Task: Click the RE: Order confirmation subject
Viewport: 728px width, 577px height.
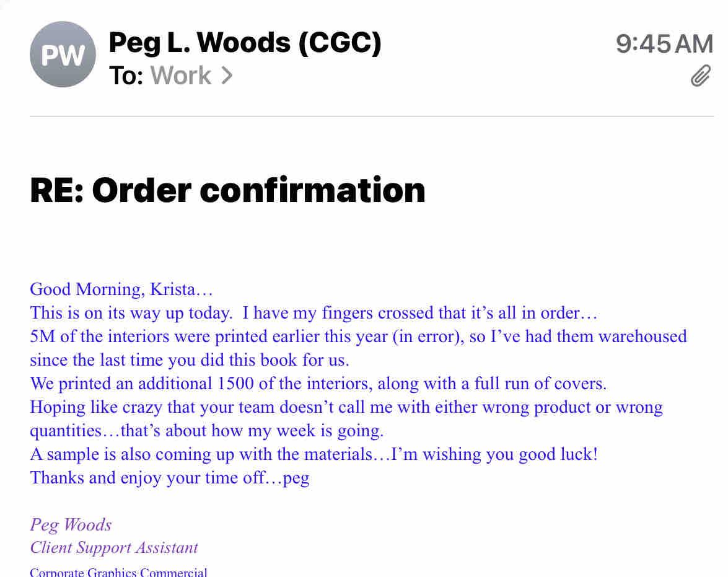Action: 227,190
